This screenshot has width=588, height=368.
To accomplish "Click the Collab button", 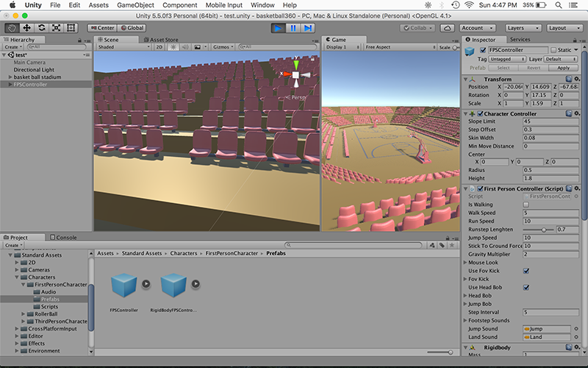I will pyautogui.click(x=417, y=28).
